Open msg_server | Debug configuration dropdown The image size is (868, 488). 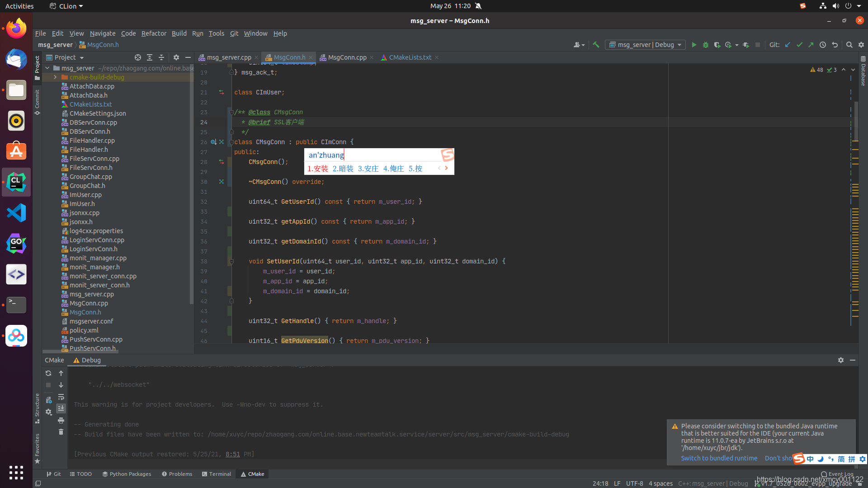(x=646, y=45)
